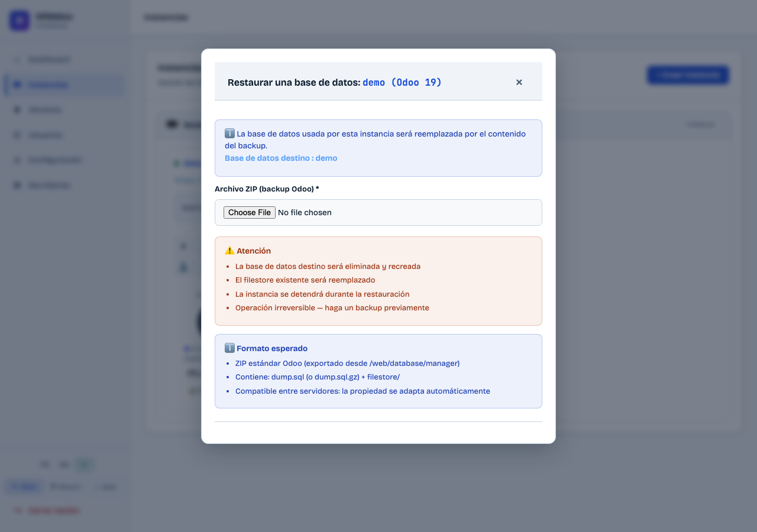Click the info icon next to Formato esperado
The image size is (757, 532).
(230, 348)
